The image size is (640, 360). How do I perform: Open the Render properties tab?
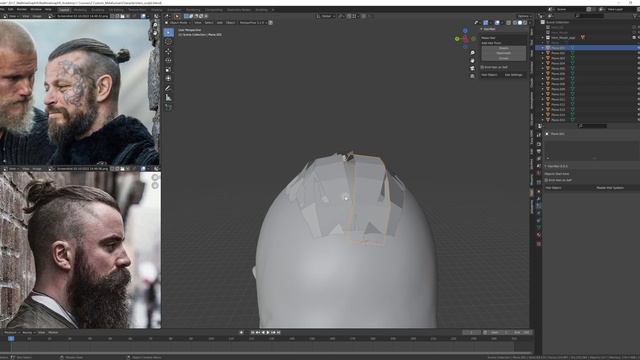(x=539, y=144)
